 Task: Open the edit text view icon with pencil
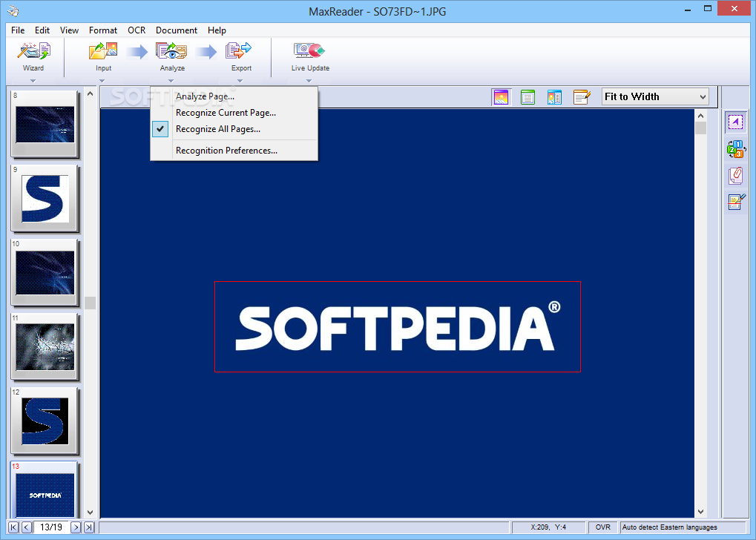point(582,97)
